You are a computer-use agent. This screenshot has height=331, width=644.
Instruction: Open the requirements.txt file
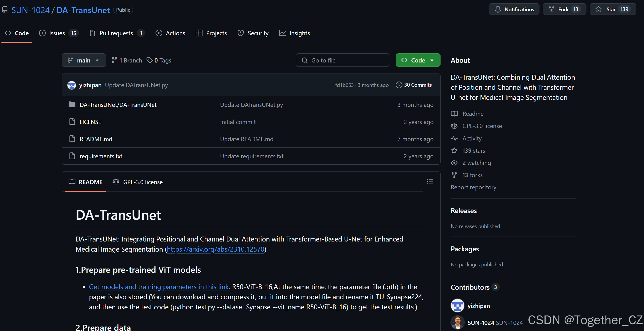(x=101, y=156)
